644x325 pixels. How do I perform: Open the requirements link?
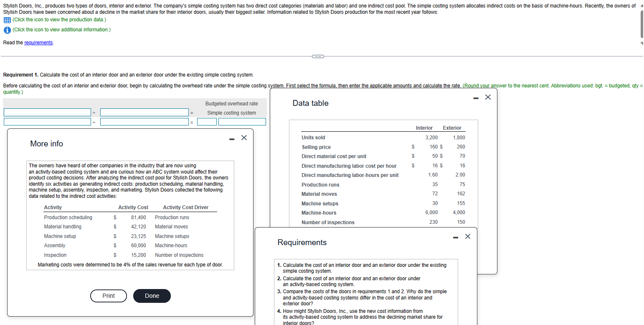coord(39,43)
